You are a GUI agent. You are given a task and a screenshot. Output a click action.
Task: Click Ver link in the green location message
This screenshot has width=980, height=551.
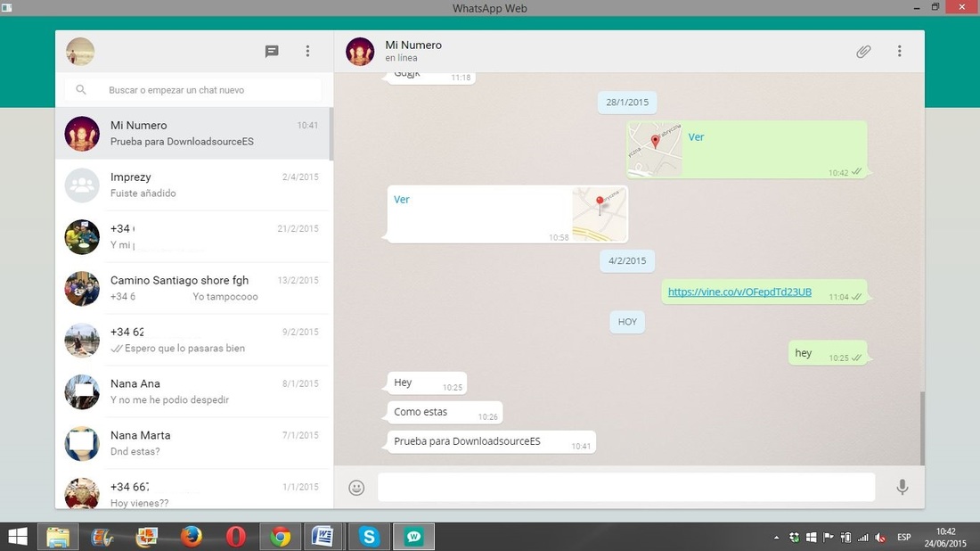pyautogui.click(x=696, y=137)
